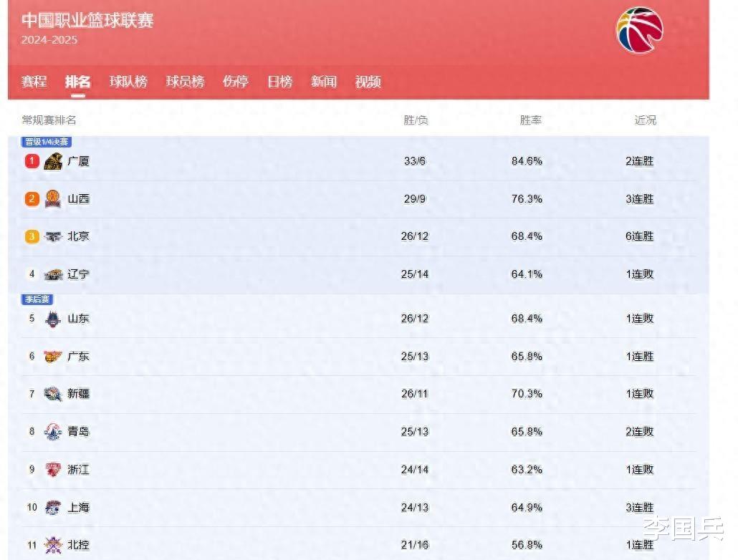Open the 青岛 team name

click(79, 432)
